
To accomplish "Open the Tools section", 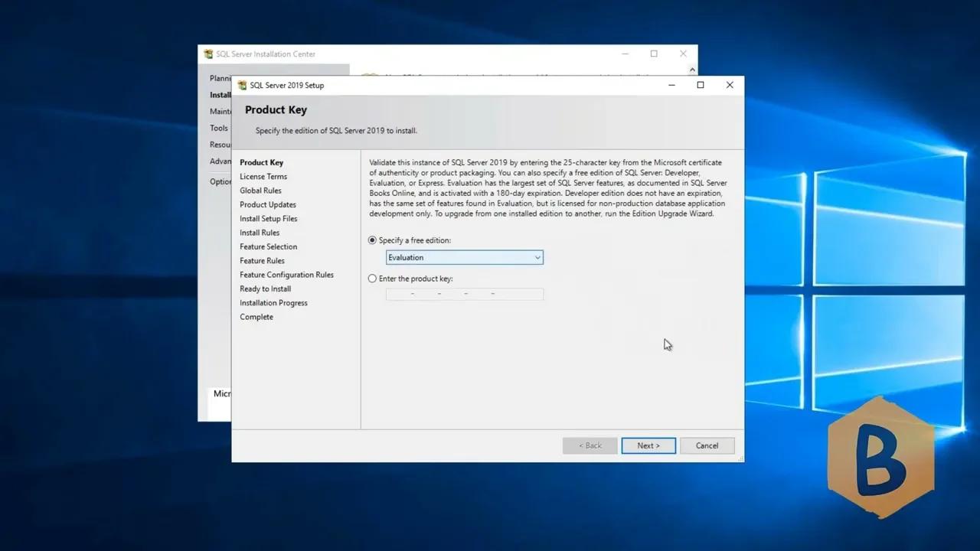I will click(x=218, y=128).
